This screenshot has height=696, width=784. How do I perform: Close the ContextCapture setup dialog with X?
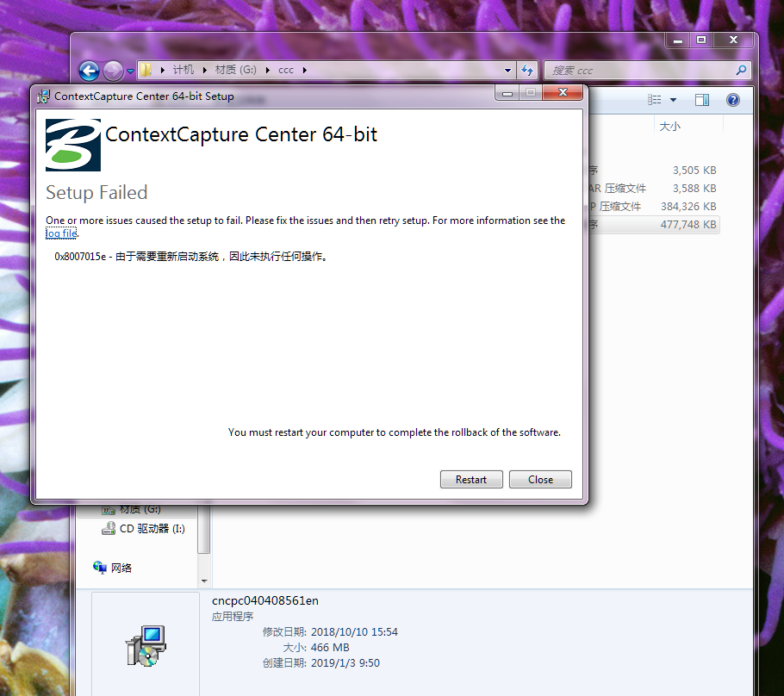(563, 92)
